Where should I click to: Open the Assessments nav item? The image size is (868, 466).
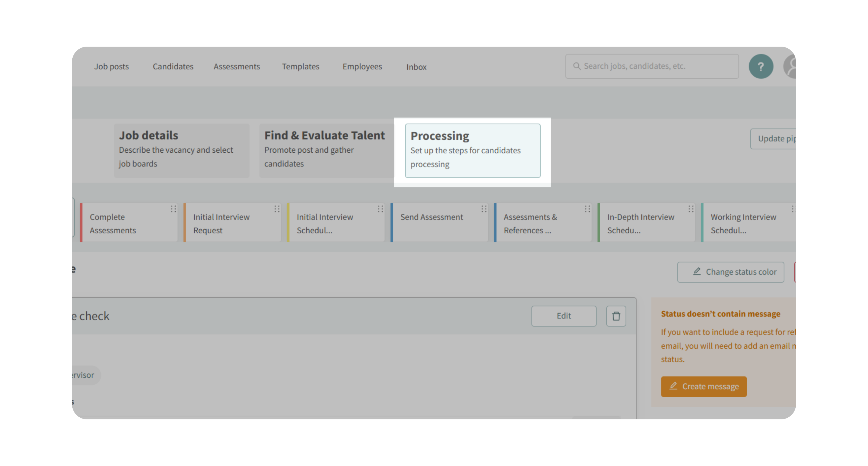237,66
